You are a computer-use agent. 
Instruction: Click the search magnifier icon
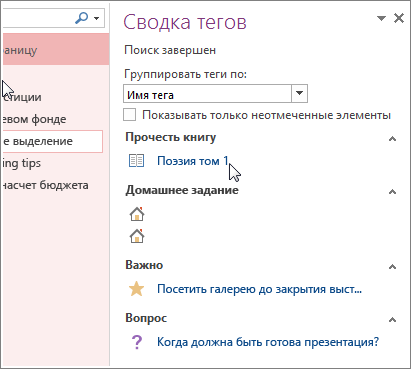81,18
